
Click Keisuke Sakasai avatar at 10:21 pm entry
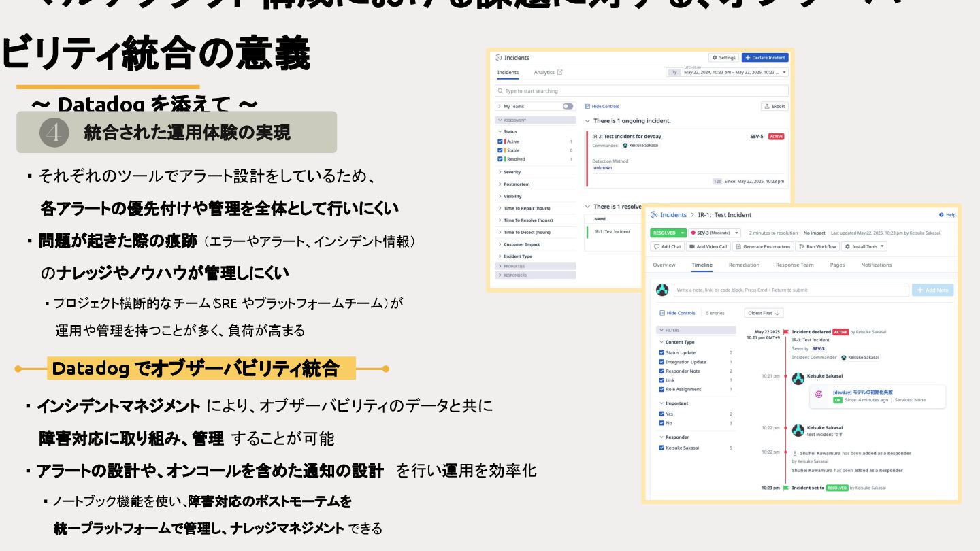pos(798,378)
